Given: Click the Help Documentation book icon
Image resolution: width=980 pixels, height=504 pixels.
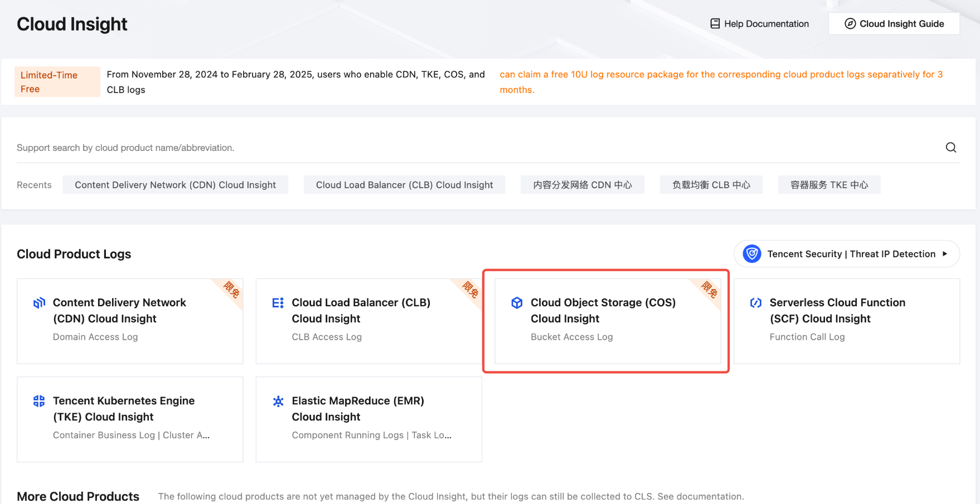Looking at the screenshot, I should 715,23.
